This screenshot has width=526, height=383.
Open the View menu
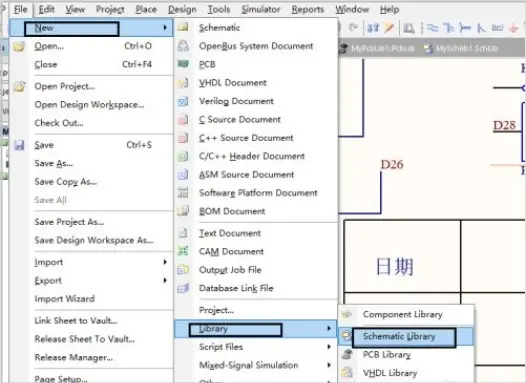click(75, 9)
